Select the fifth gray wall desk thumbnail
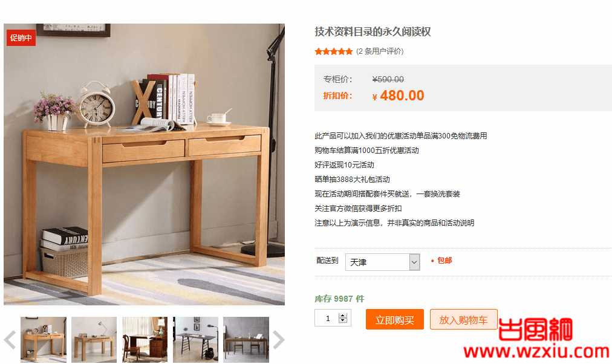Viewport: 612px width, 364px height. [x=246, y=339]
